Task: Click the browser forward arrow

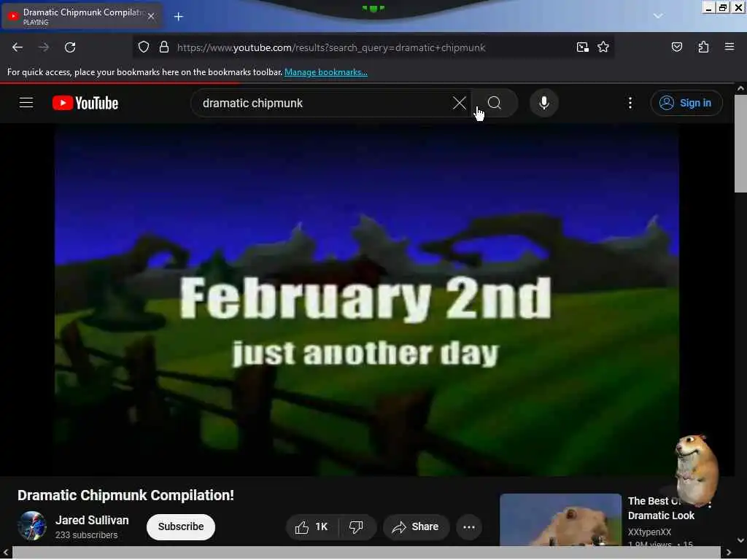Action: pos(43,47)
